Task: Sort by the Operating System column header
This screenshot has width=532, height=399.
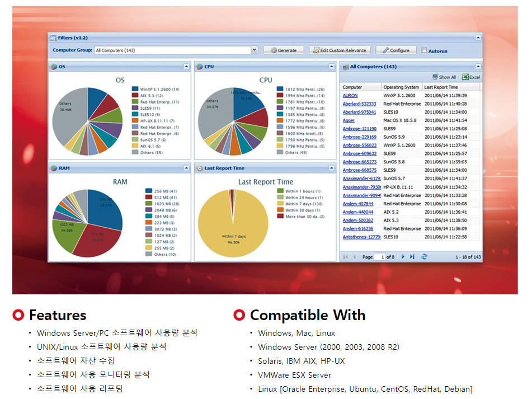Action: click(401, 87)
